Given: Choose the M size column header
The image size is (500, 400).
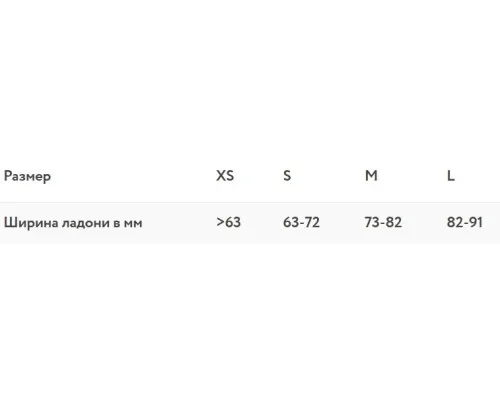Looking at the screenshot, I should tap(371, 175).
